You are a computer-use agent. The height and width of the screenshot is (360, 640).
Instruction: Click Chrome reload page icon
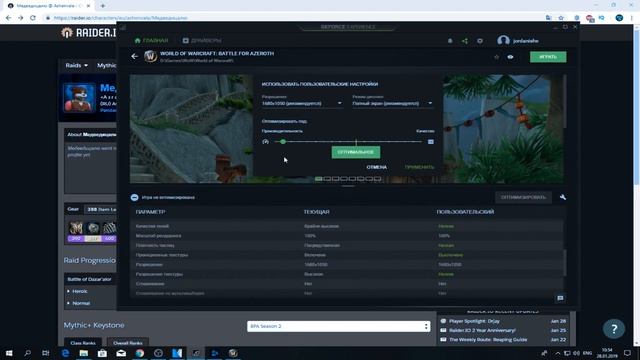33,18
